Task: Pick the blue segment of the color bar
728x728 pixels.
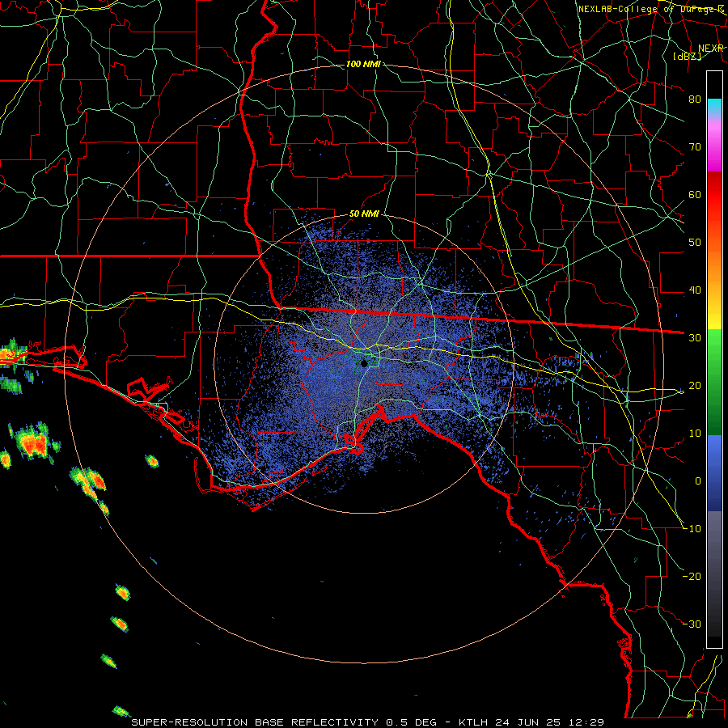Action: click(714, 472)
